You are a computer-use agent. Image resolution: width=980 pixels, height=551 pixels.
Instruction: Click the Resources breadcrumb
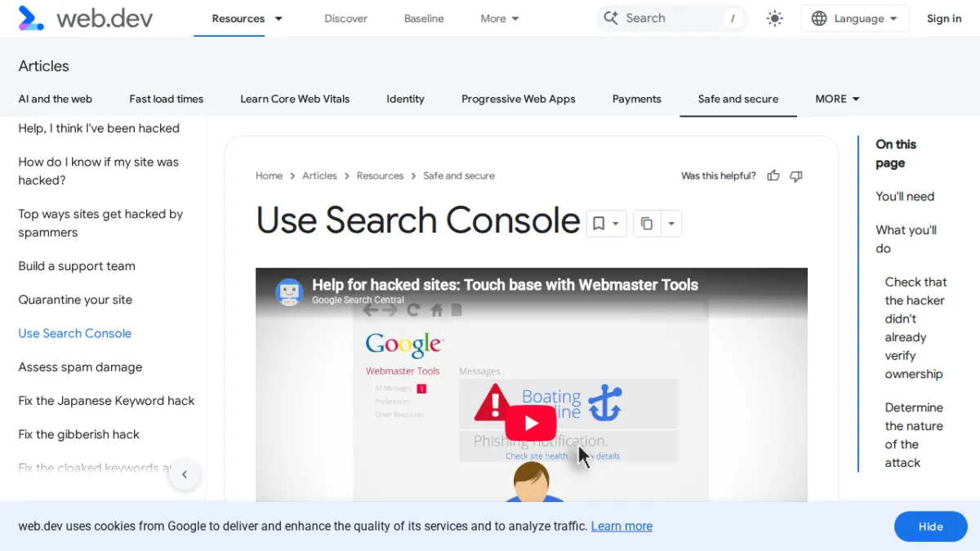[380, 176]
